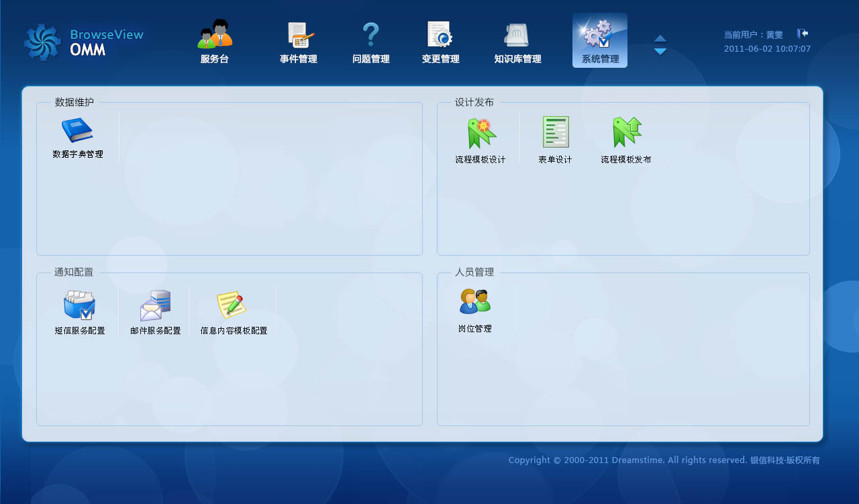
Task: Open the 事件管理 module
Action: pyautogui.click(x=297, y=40)
